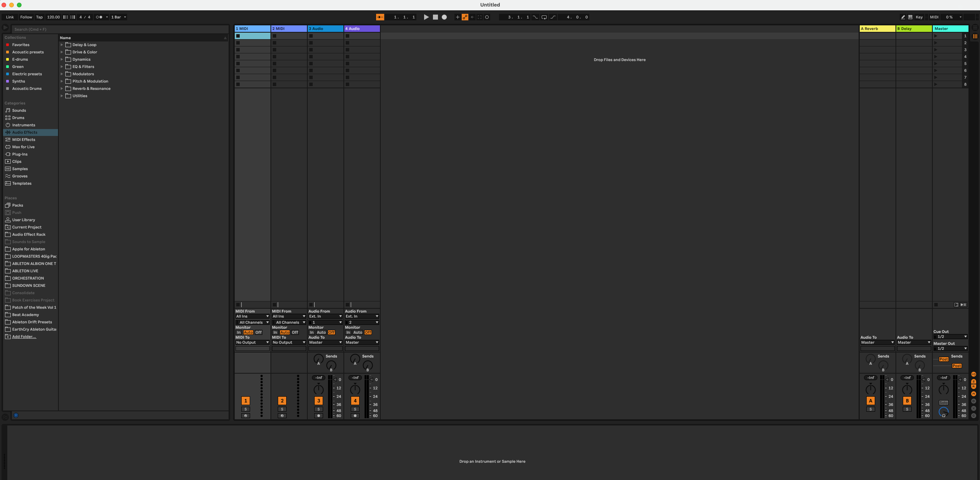This screenshot has width=980, height=480.
Task: Click the Key map mode switch
Action: tap(919, 17)
